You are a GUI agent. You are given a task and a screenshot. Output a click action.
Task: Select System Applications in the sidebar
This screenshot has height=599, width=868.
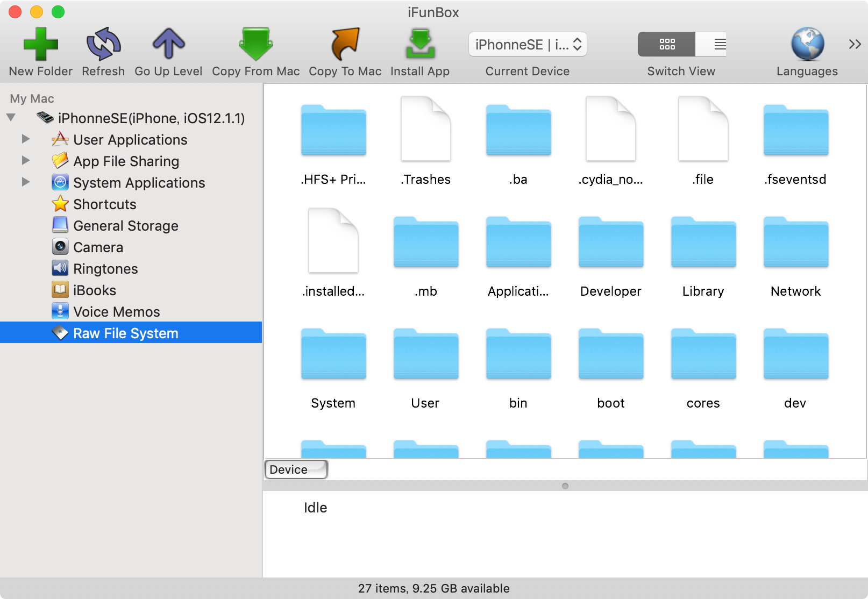pos(139,183)
